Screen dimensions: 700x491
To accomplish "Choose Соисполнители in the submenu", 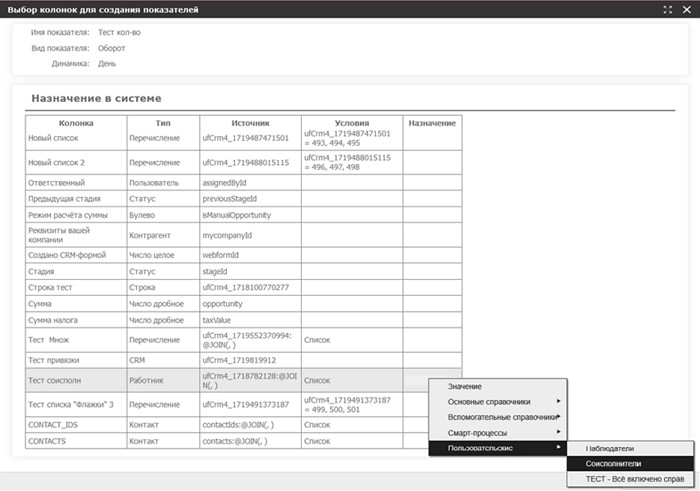I will [630, 464].
